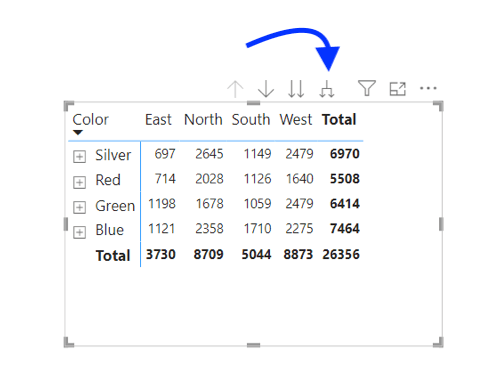Screen dimensions: 502x373
Task: Toggle sort arrow under Color header
Action: tap(78, 133)
